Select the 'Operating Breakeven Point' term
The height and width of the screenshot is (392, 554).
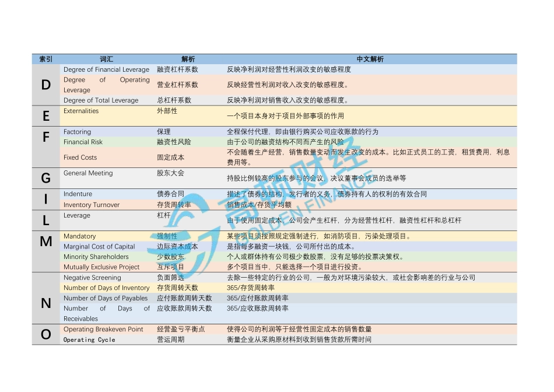[103, 330]
